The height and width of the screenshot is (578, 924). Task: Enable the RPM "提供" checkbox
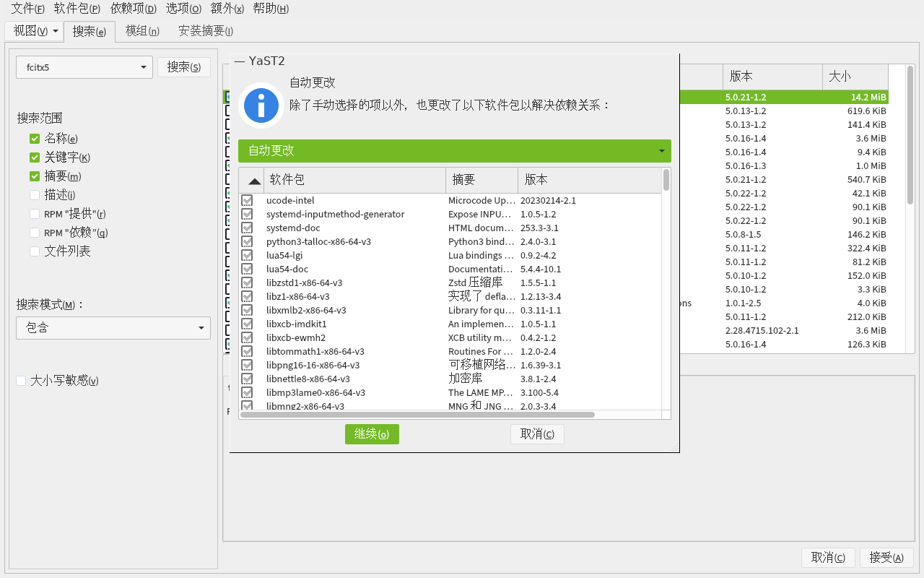click(x=35, y=213)
